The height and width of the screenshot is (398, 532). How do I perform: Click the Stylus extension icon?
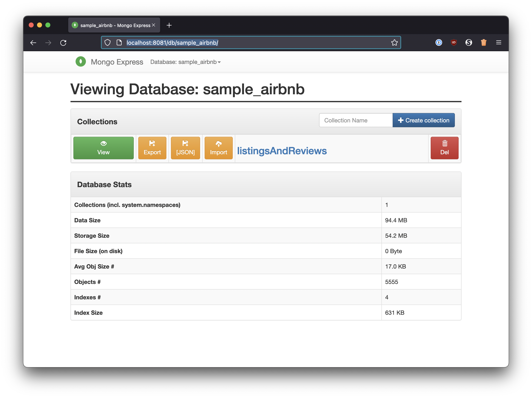coord(469,42)
